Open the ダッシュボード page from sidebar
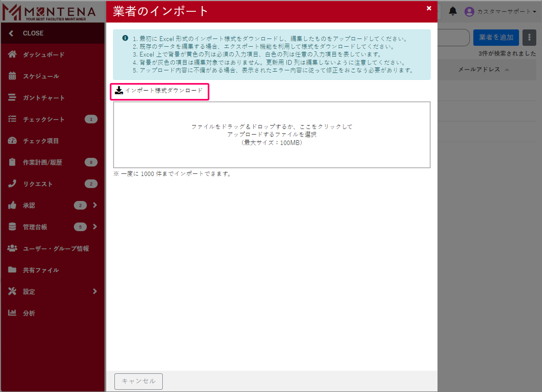This screenshot has height=392, width=542. (x=43, y=54)
